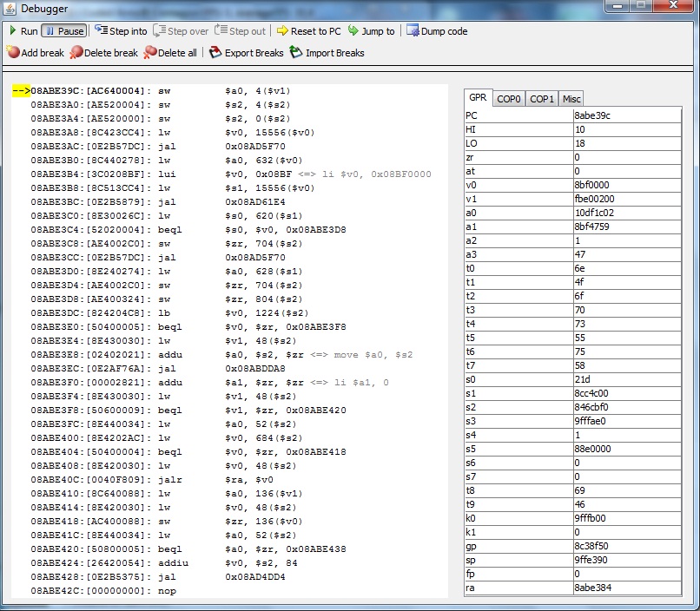Image resolution: width=700 pixels, height=611 pixels.
Task: Click the PC register value field
Action: point(626,115)
